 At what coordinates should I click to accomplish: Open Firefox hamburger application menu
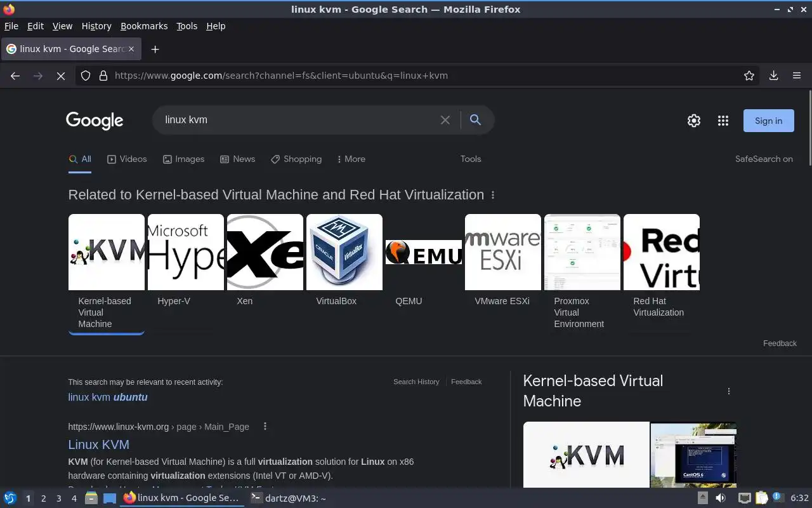pos(797,76)
